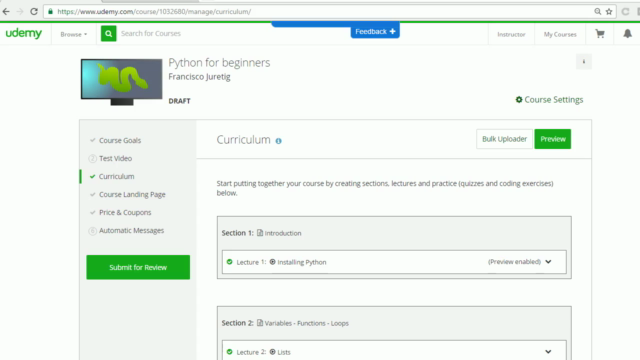Open the Instructor link
This screenshot has width=640, height=360.
click(x=511, y=34)
